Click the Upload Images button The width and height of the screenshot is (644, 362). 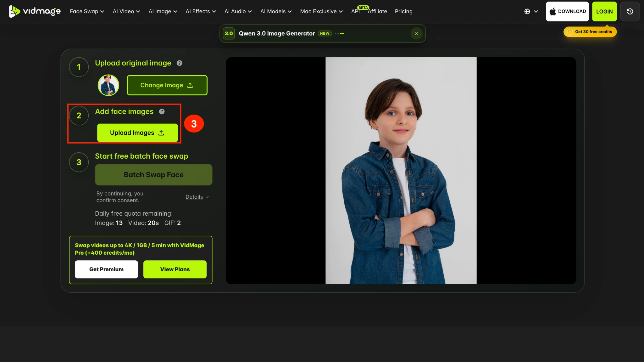coord(137,133)
